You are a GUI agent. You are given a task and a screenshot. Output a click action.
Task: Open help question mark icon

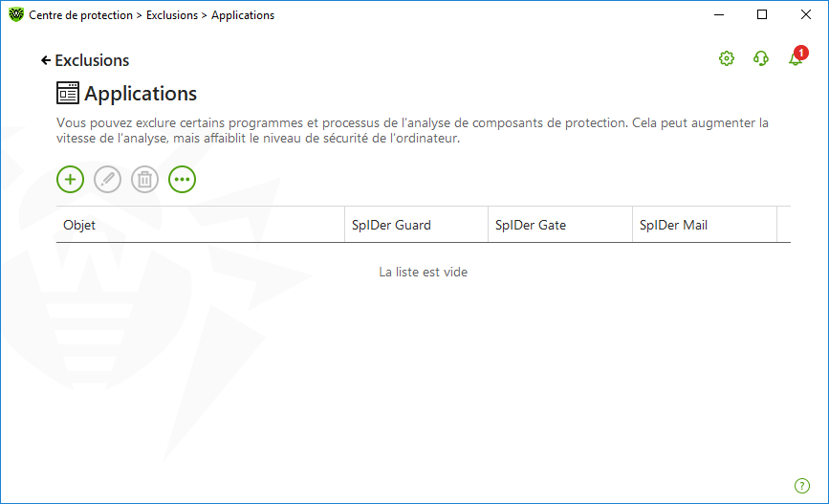pyautogui.click(x=801, y=486)
